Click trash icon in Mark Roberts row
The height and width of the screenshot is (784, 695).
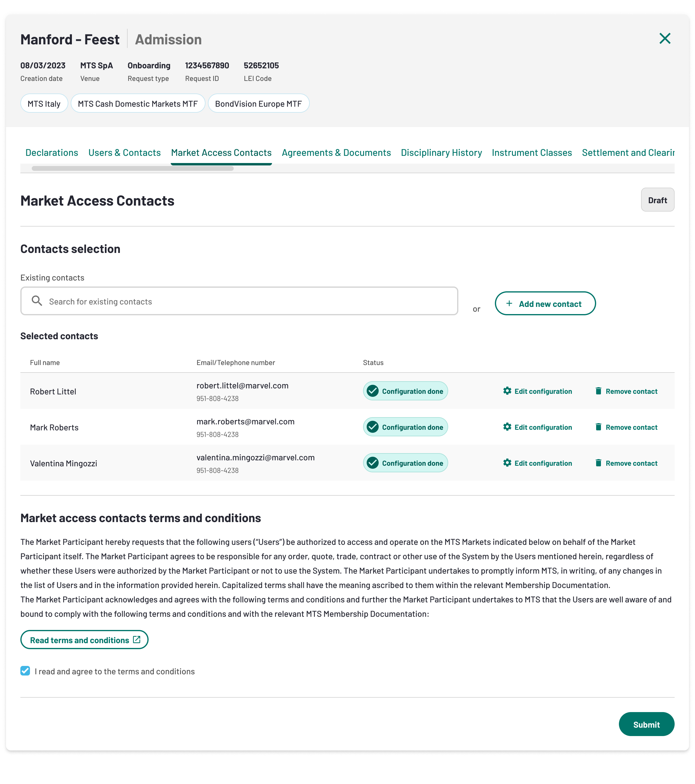click(598, 427)
